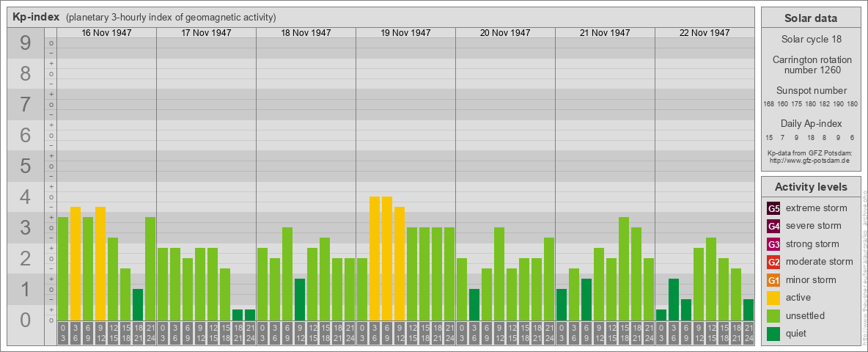Click short 18-21 bar on 17 Nov 1947
The image size is (868, 352).
pos(238,315)
